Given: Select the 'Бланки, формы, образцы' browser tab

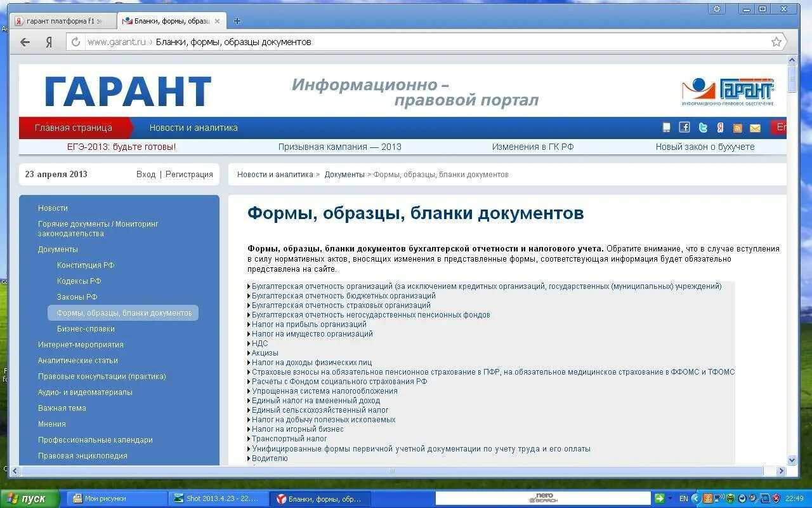Looking at the screenshot, I should pyautogui.click(x=171, y=21).
